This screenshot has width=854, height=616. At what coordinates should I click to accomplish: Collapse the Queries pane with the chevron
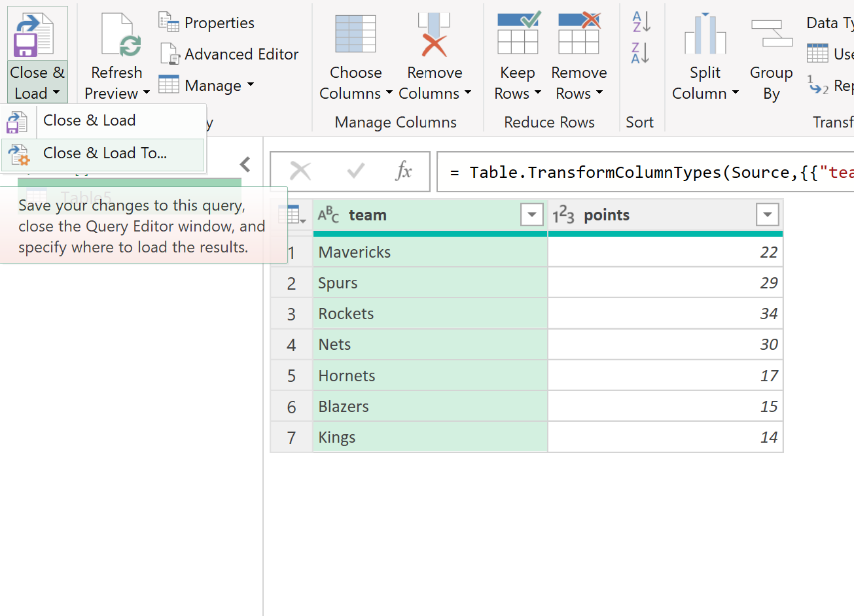(x=244, y=165)
